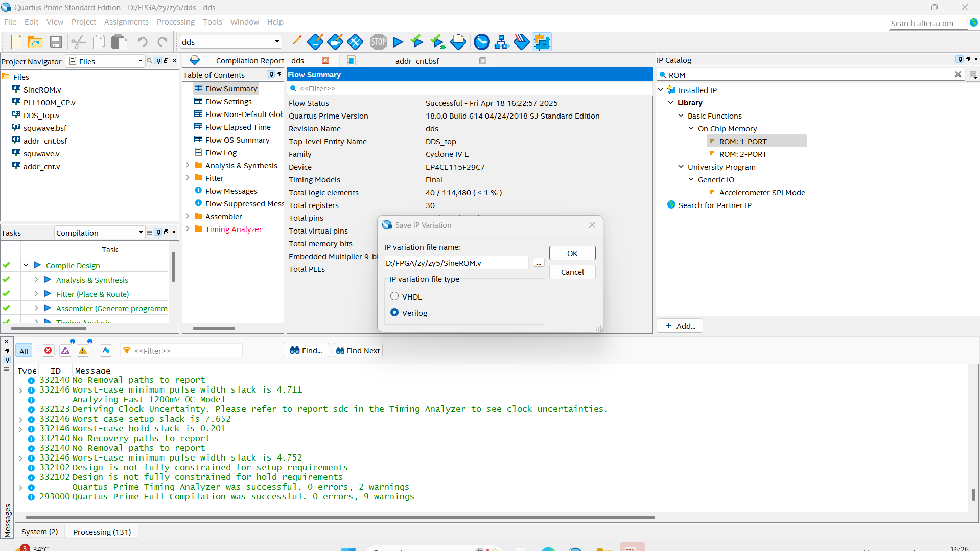Click the Redo arrow icon
Screen dimensions: 980x551
(162, 42)
